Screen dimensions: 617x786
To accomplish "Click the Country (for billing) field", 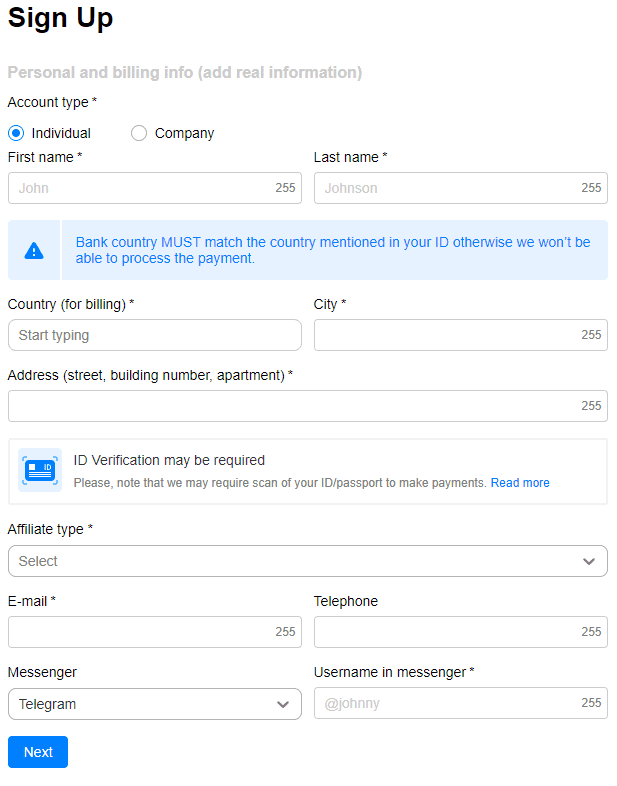I will click(155, 335).
